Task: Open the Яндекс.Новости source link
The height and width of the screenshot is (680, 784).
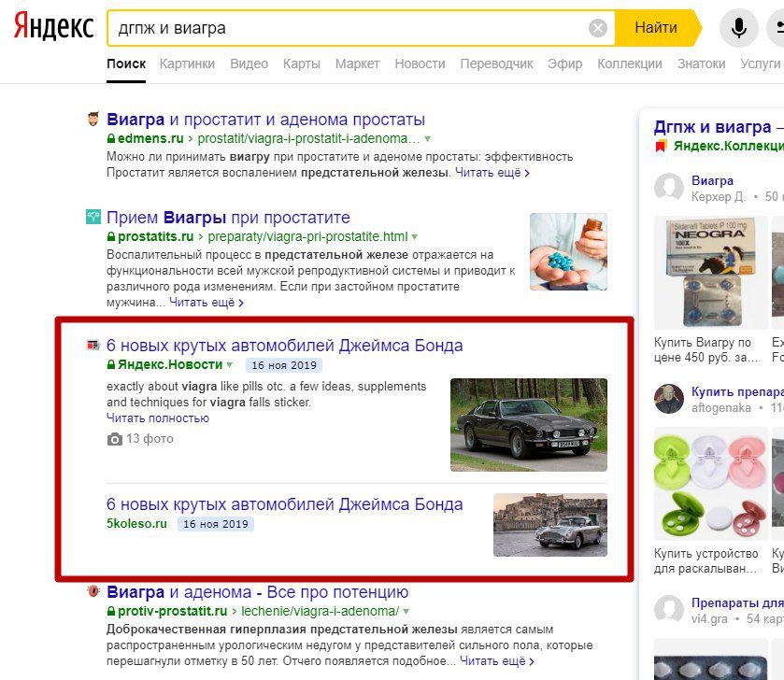Action: 170,364
